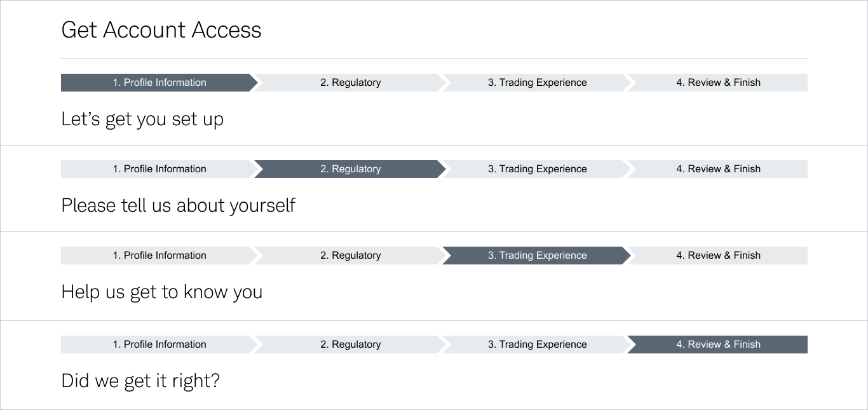Open Review & Finish above 'Please tell us about yourself'

click(718, 169)
